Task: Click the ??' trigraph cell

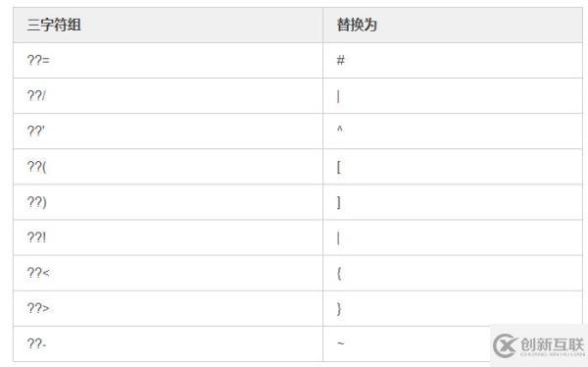Action: [168, 131]
